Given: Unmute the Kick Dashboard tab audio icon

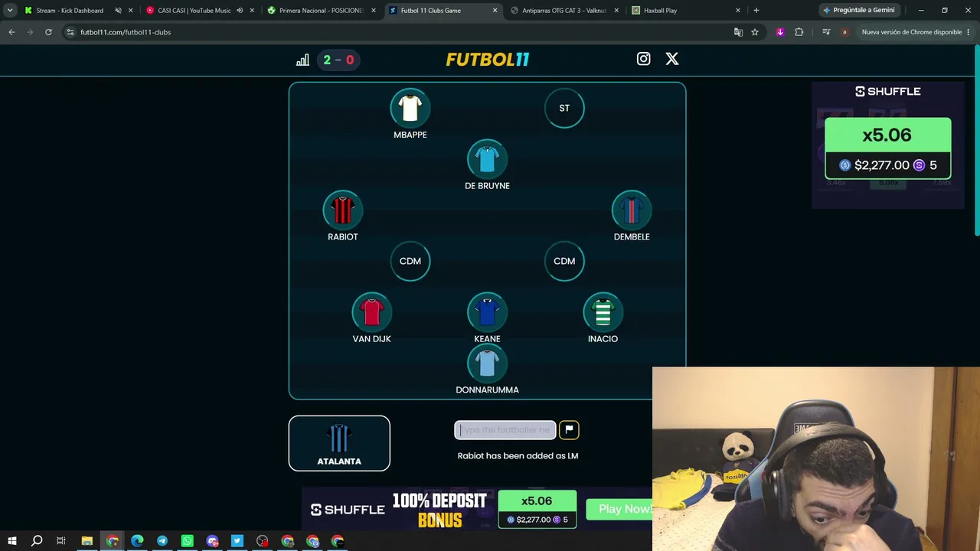Looking at the screenshot, I should (x=118, y=11).
